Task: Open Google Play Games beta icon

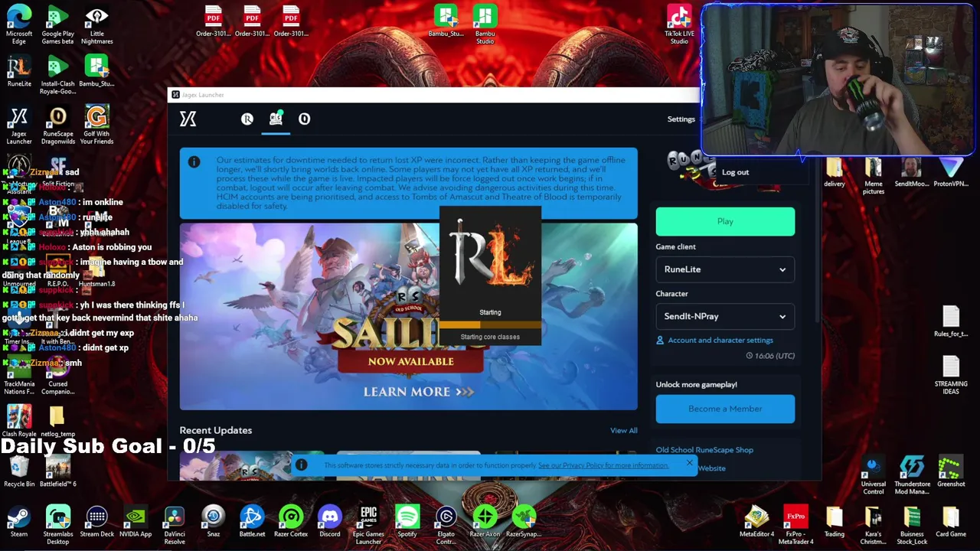Action: [x=57, y=24]
